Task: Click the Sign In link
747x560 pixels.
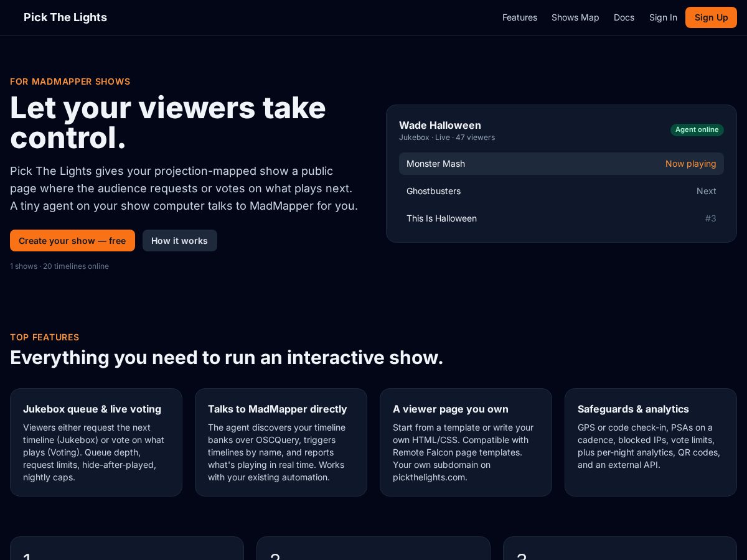Action: [x=663, y=17]
